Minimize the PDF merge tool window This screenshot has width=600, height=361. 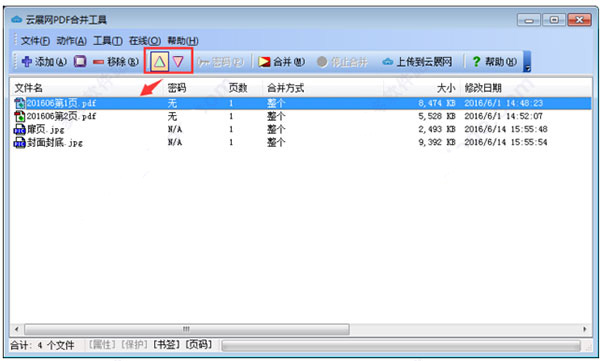click(529, 20)
